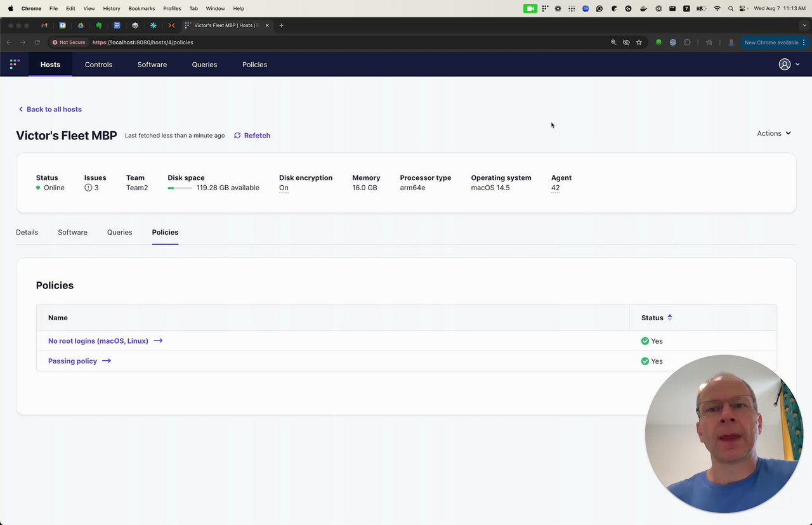The image size is (812, 525).
Task: Open the Bookmarks menu
Action: (x=141, y=8)
